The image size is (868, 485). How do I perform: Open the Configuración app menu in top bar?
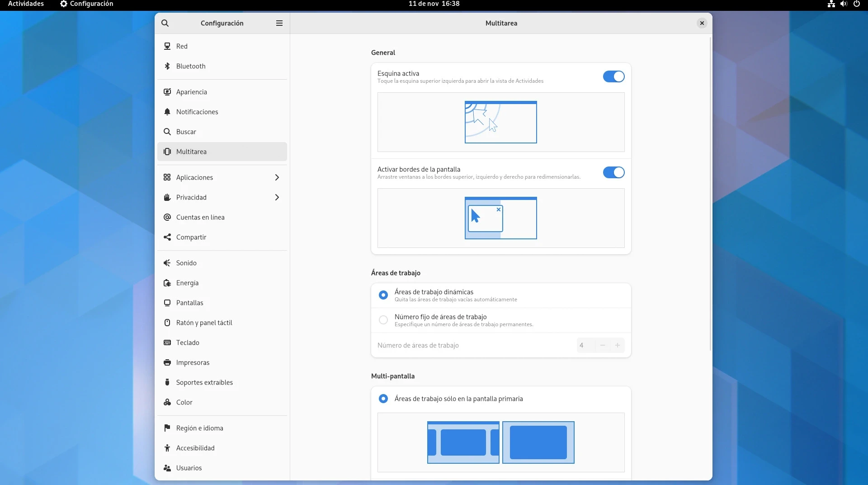pos(87,4)
